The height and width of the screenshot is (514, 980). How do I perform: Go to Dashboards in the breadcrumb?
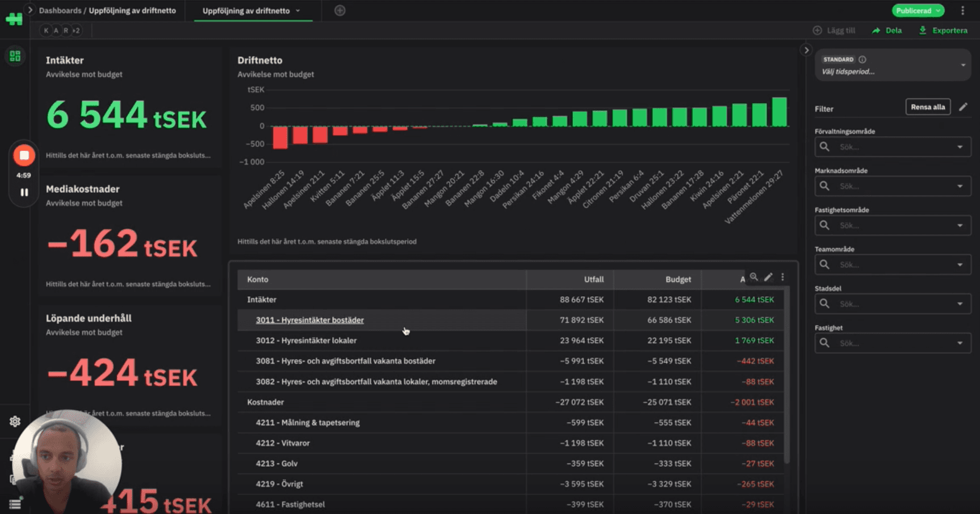point(60,10)
